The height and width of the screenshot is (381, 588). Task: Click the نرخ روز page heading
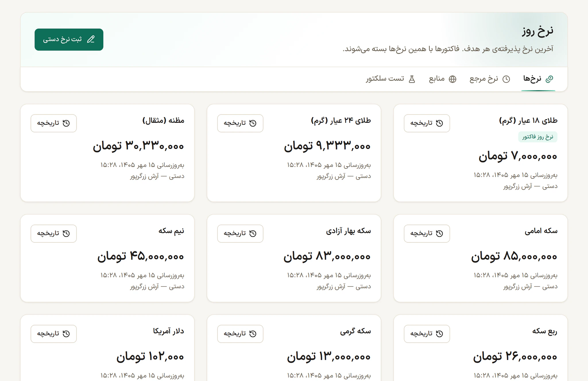pos(537,31)
